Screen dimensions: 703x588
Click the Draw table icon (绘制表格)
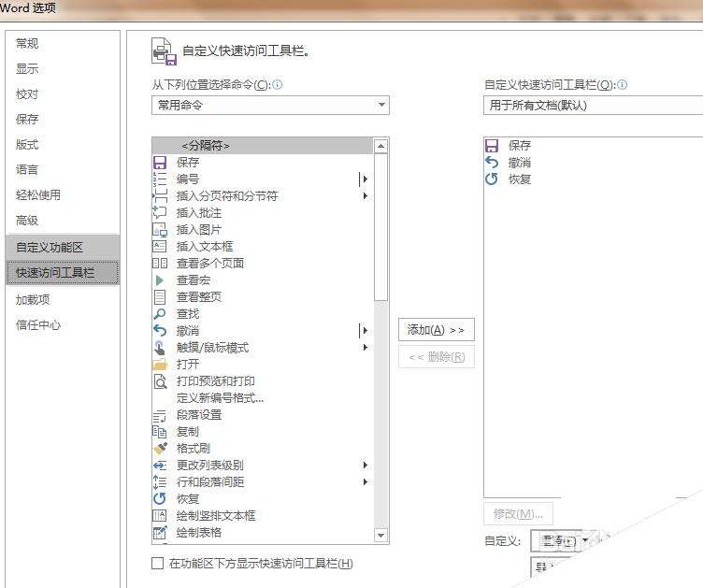pyautogui.click(x=160, y=533)
